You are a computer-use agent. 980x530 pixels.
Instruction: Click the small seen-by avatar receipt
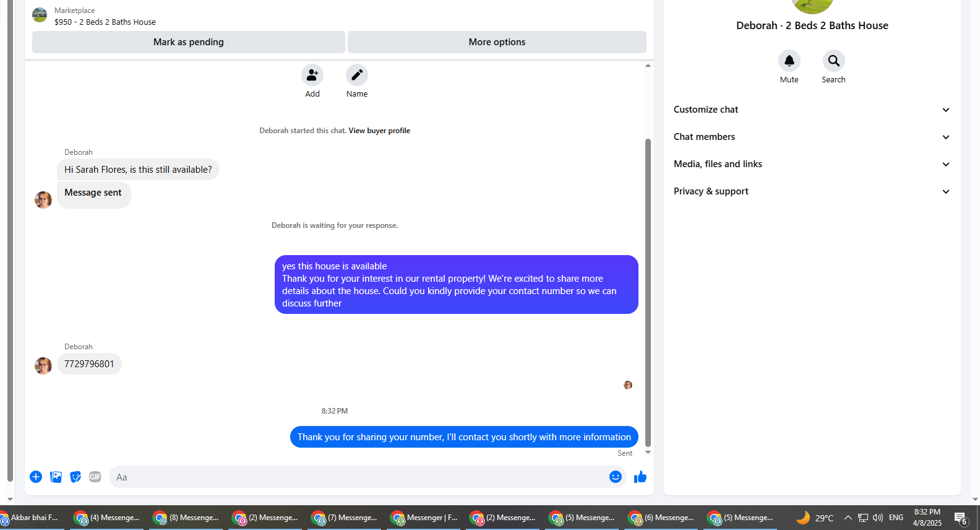pos(628,385)
